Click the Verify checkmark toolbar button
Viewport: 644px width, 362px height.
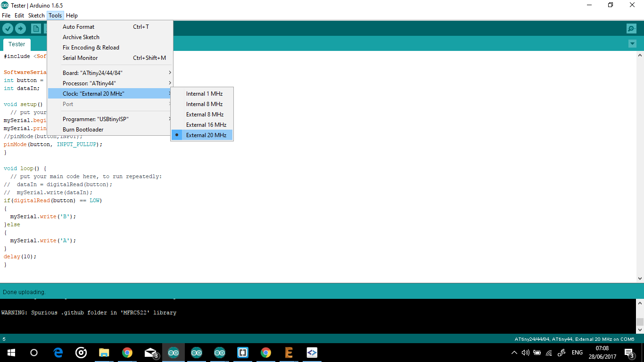click(8, 29)
